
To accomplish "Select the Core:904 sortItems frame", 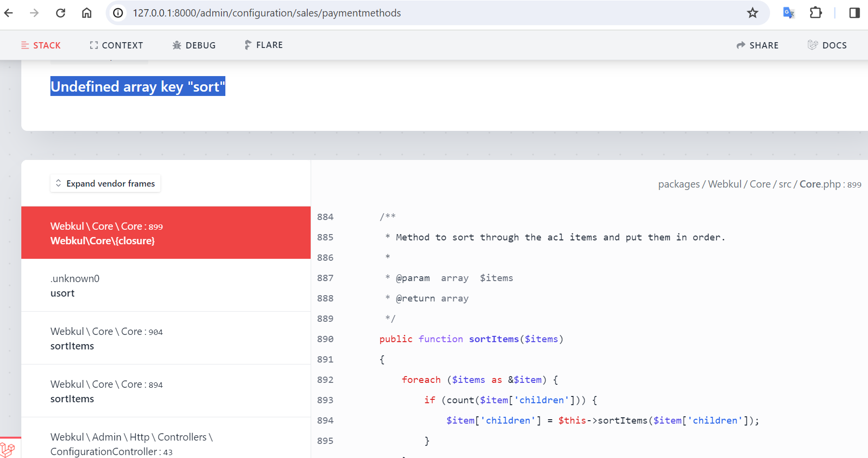I will (166, 338).
